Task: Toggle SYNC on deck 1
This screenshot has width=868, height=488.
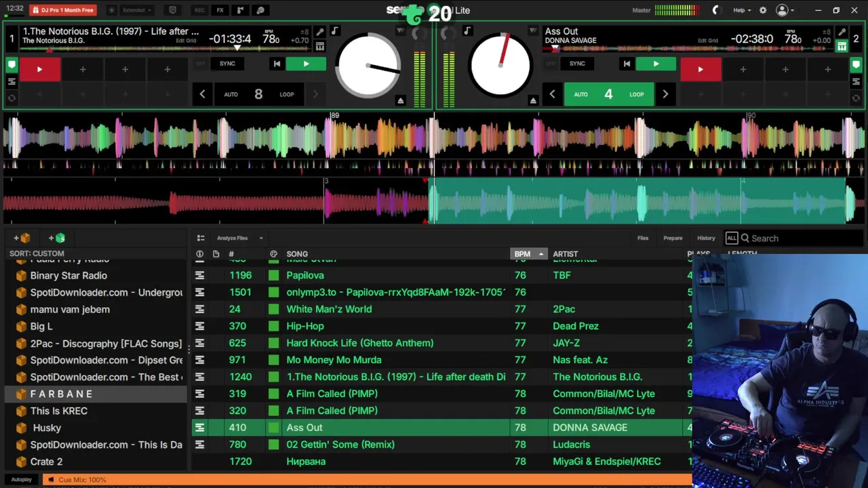Action: (x=227, y=64)
